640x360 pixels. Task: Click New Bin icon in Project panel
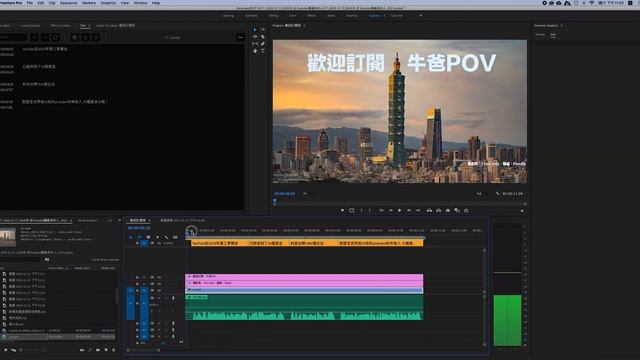coord(98,350)
